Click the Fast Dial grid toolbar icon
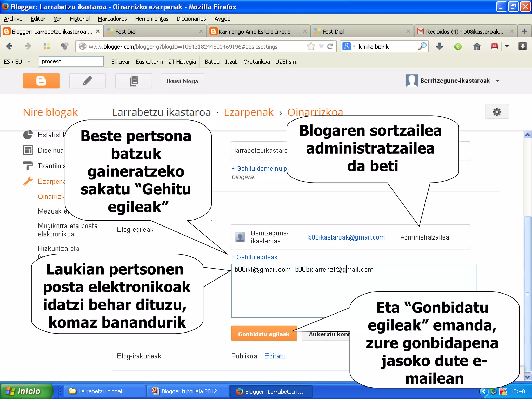 point(47,46)
